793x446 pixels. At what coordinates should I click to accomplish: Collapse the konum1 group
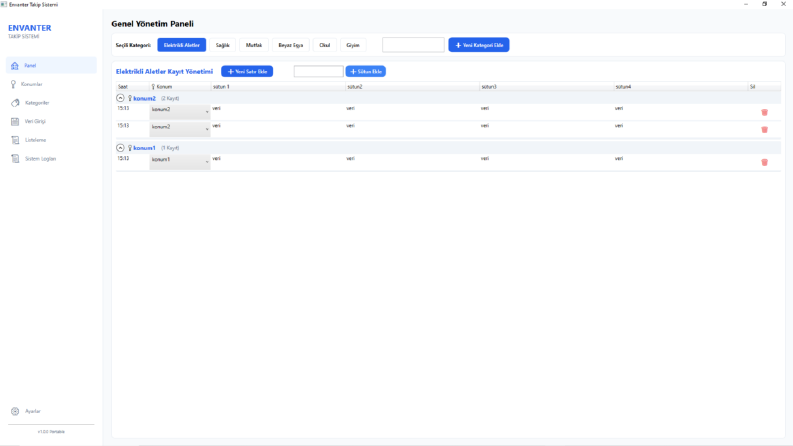click(120, 148)
